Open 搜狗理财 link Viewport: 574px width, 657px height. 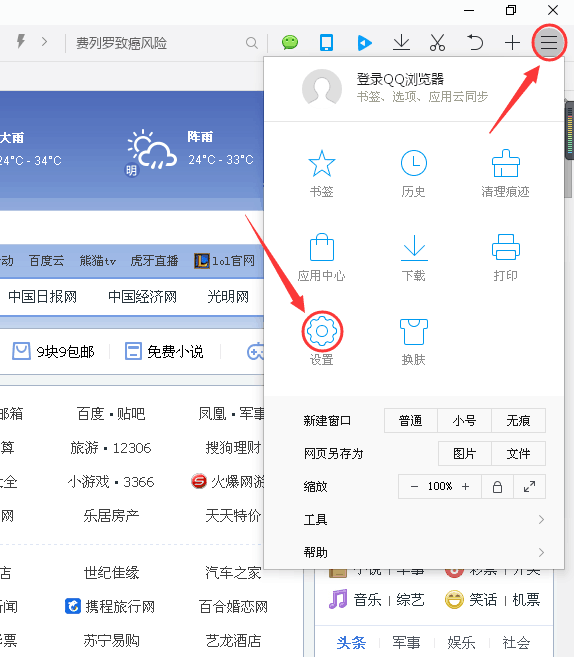click(233, 447)
